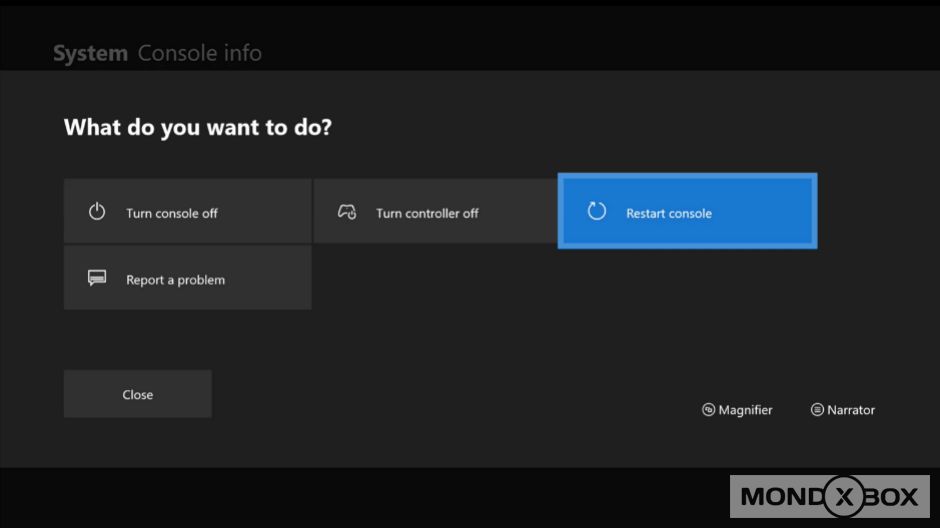Click the BOX text in the watermark
This screenshot has height=528, width=940.
pyautogui.click(x=895, y=497)
